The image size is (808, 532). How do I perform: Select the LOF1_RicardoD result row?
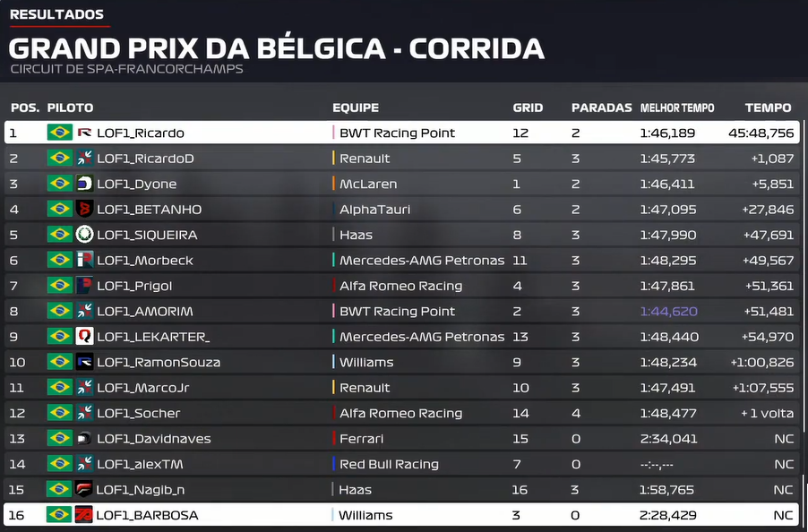point(402,159)
